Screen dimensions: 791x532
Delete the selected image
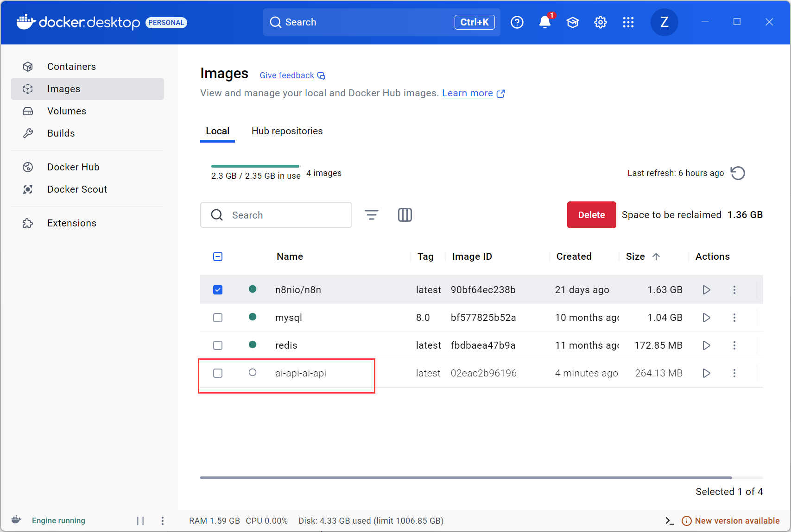pos(592,215)
